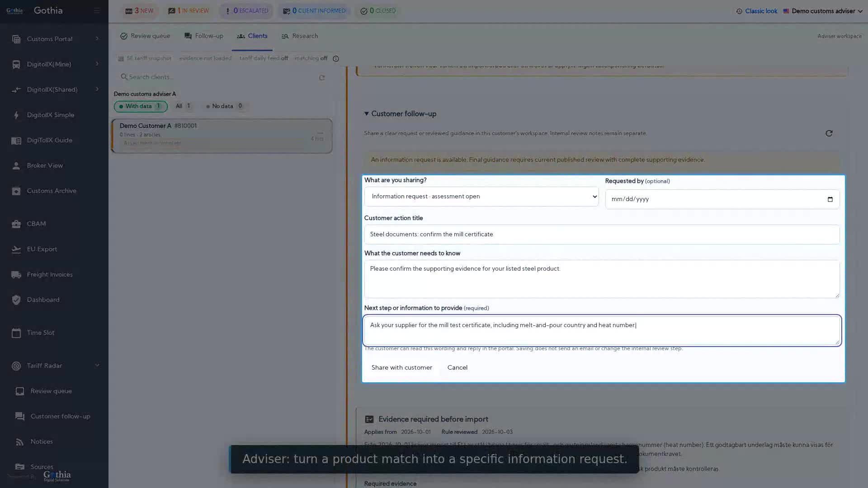Image resolution: width=868 pixels, height=488 pixels.
Task: Open Sources in the sidebar
Action: tap(42, 467)
